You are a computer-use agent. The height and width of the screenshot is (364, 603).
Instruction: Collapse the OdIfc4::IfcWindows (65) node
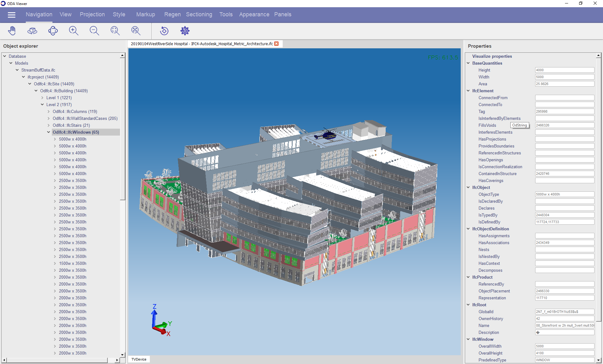coord(49,132)
